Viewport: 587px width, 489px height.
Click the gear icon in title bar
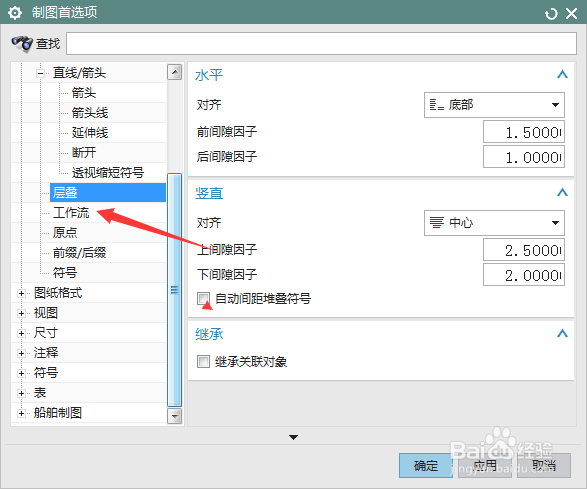[x=15, y=13]
